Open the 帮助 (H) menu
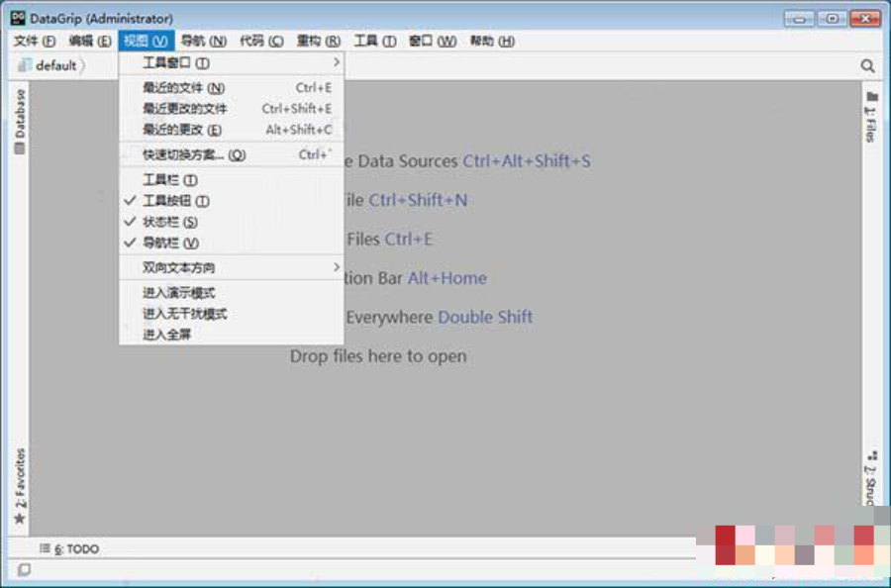Screen dimensions: 891x588 [492, 41]
